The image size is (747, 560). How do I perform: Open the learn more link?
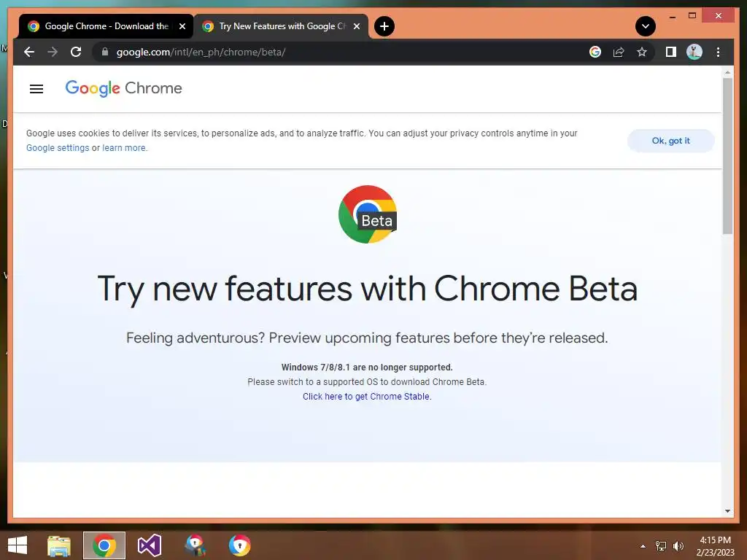click(x=124, y=147)
